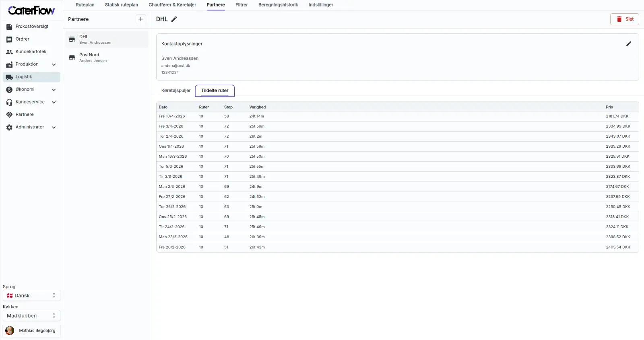The height and width of the screenshot is (340, 644).
Task: Open the Indstillinger tab
Action: 321,5
